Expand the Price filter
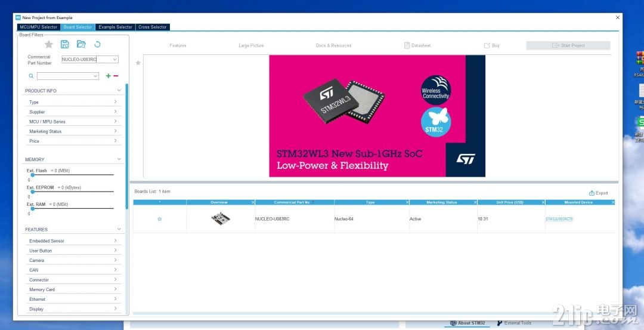644x330 pixels. 73,141
